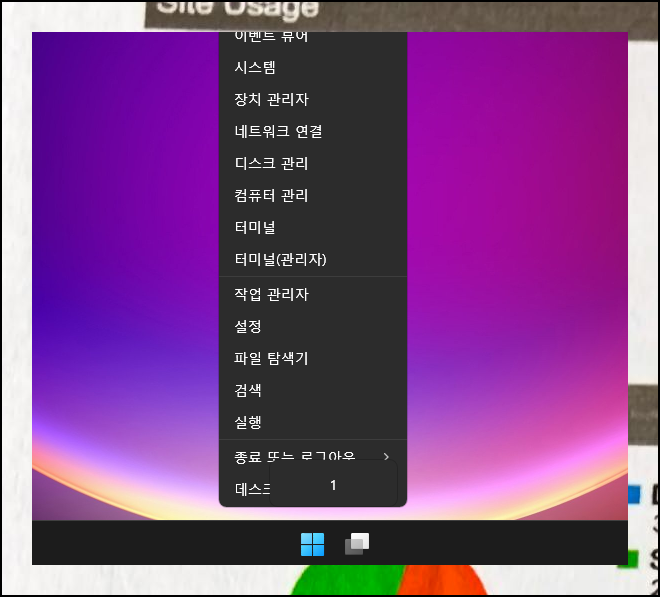The image size is (660, 597).
Task: Open 시스템 from the context menu
Action: [x=313, y=67]
